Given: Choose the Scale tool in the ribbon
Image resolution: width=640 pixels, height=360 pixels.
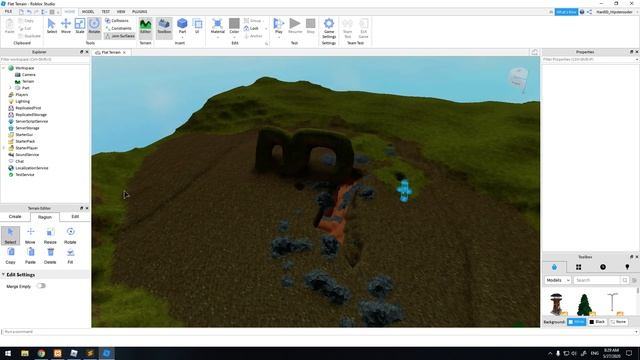Looking at the screenshot, I should (80, 26).
